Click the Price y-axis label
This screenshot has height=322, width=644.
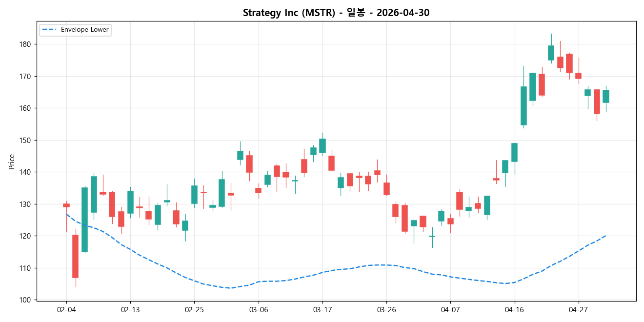click(11, 161)
